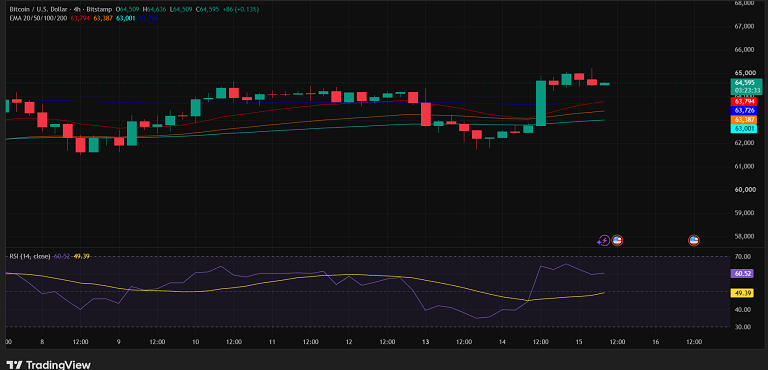Click the orange 63,387 value in EMA legend
The width and height of the screenshot is (768, 370).
(103, 18)
